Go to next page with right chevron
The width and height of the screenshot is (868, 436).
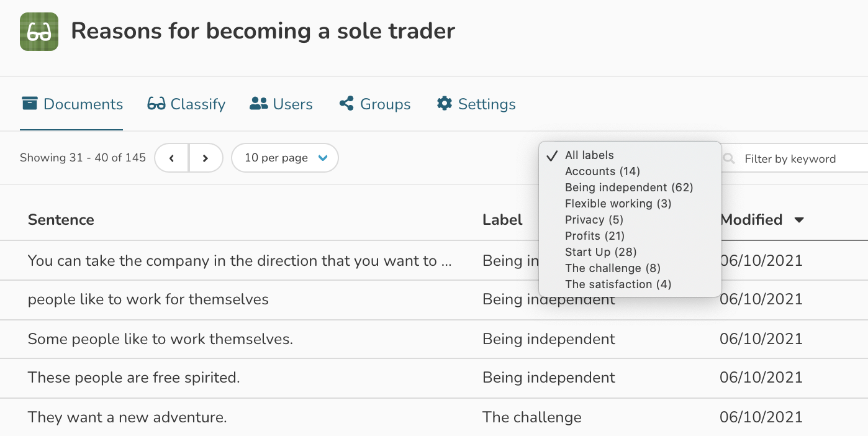tap(206, 158)
